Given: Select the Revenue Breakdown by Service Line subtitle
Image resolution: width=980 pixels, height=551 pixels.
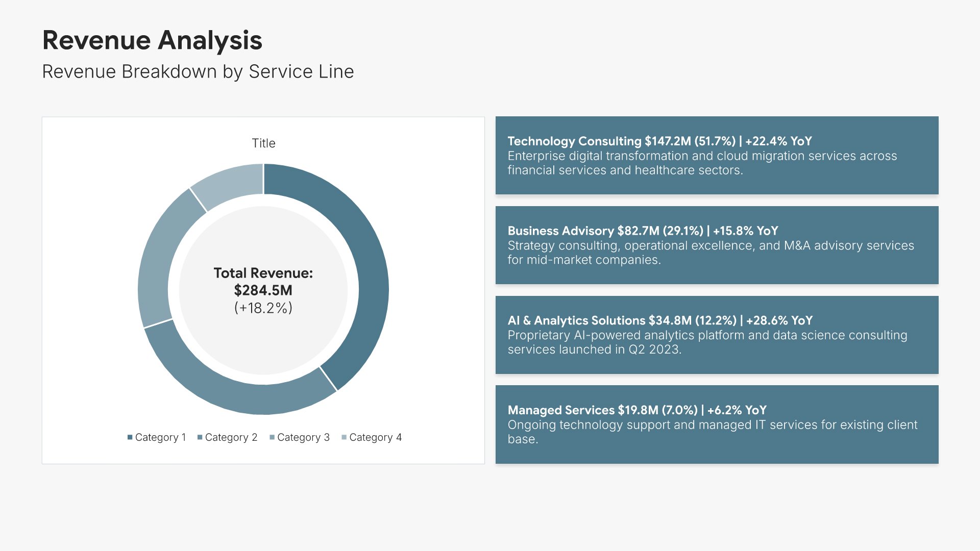Looking at the screenshot, I should [x=198, y=72].
